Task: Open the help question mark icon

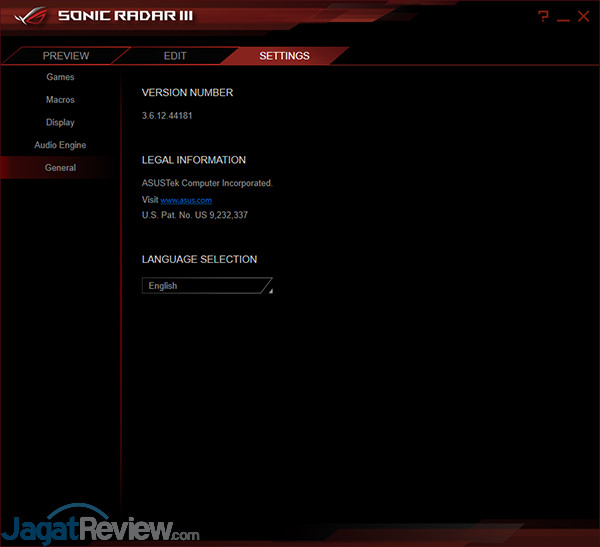Action: click(x=543, y=16)
